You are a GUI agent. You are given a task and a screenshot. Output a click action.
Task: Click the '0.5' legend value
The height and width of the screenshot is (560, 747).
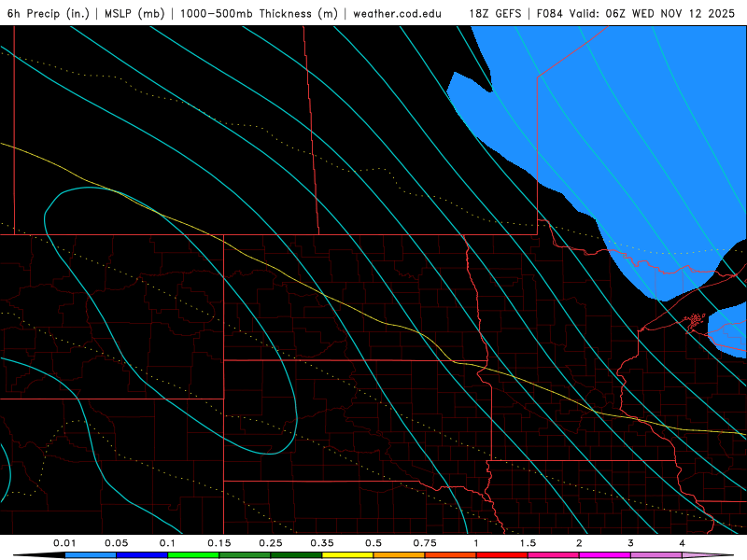373,543
